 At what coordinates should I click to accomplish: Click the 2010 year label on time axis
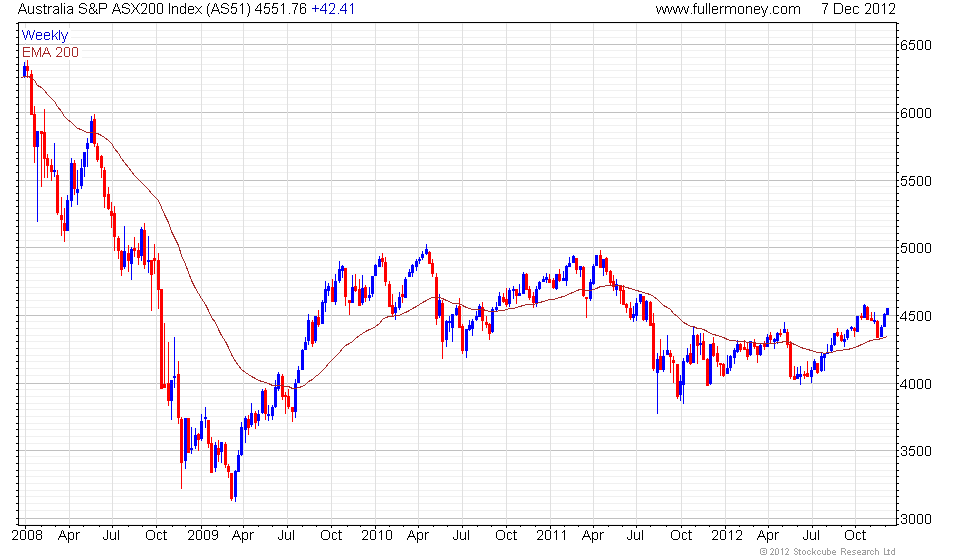pos(377,536)
